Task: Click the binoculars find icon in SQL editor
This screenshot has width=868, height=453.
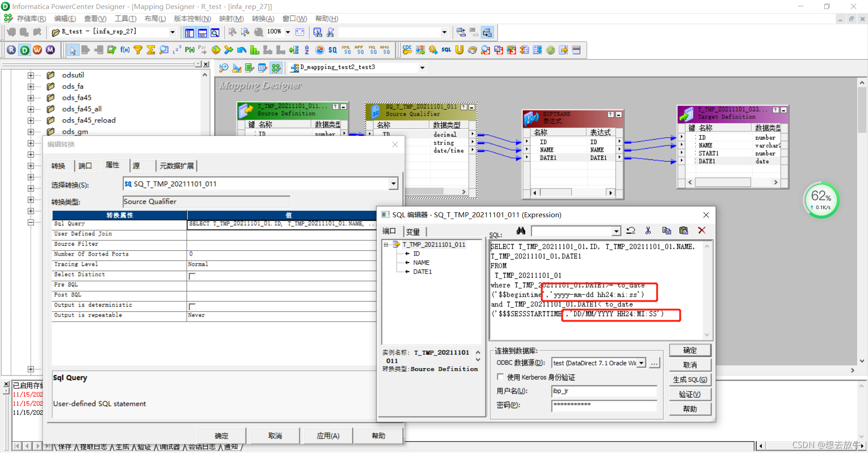Action: (x=521, y=231)
